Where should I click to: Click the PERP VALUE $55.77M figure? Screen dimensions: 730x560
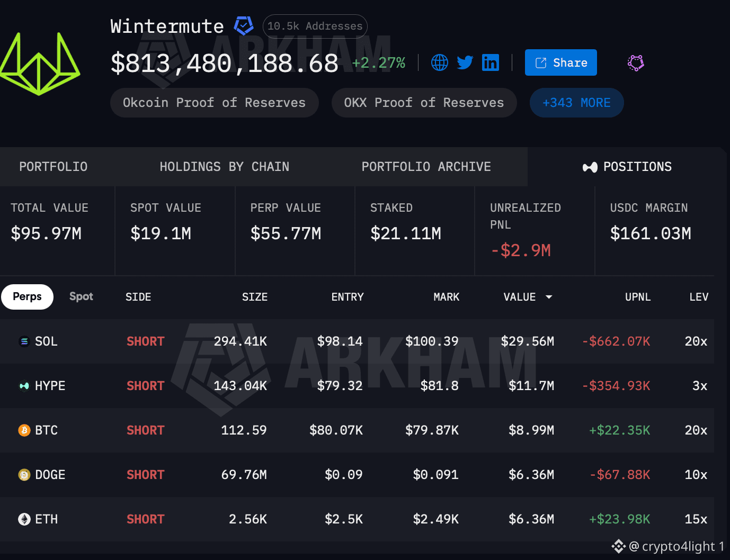click(286, 233)
